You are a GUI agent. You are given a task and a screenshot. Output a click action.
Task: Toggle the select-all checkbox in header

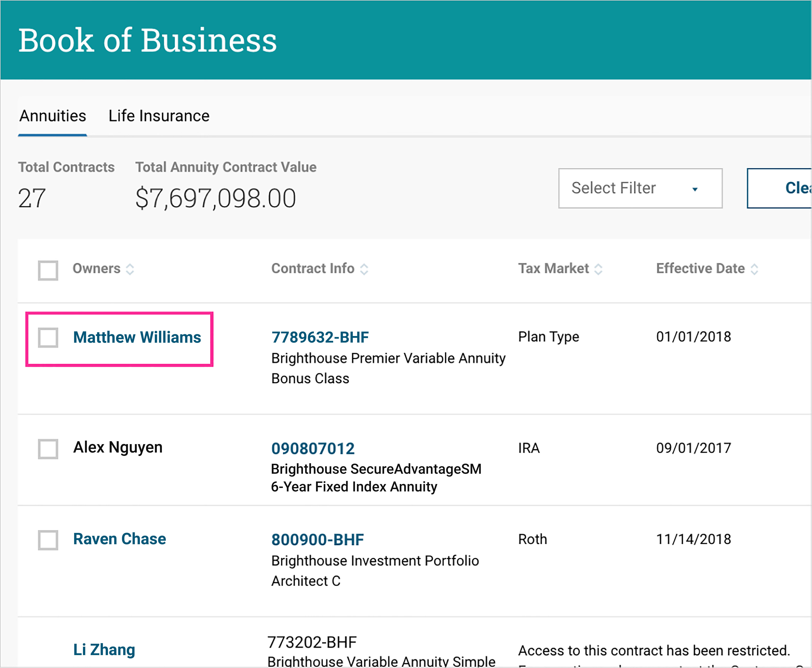click(48, 270)
